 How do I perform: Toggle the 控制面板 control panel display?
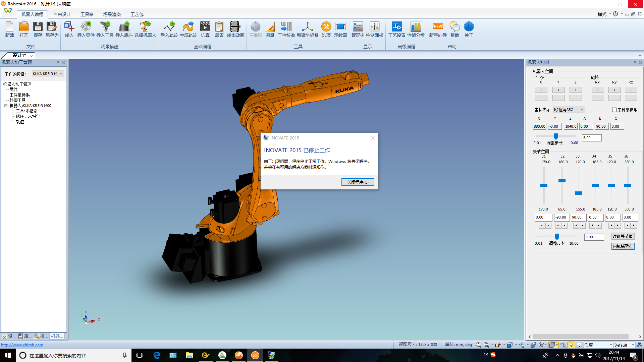tap(375, 29)
